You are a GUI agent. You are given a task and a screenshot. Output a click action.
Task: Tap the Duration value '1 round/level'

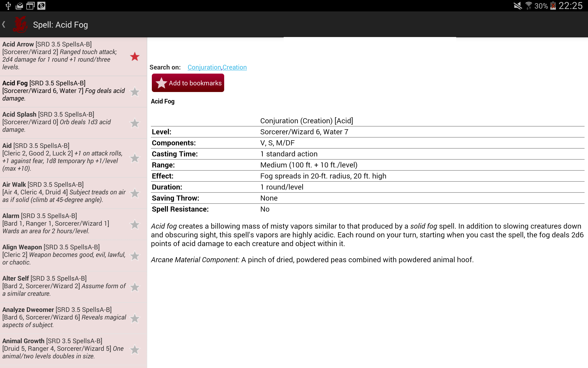282,187
